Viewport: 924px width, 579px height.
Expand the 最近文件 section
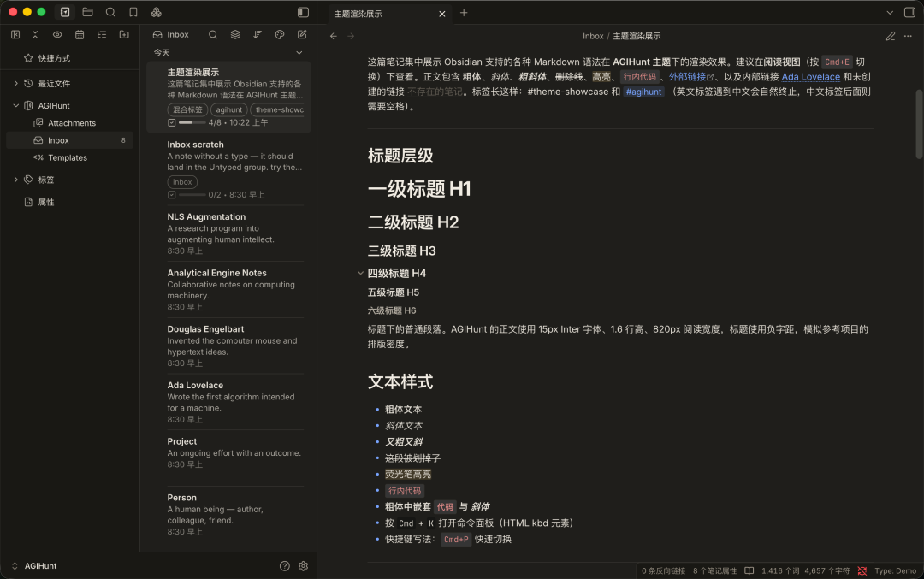pos(15,84)
